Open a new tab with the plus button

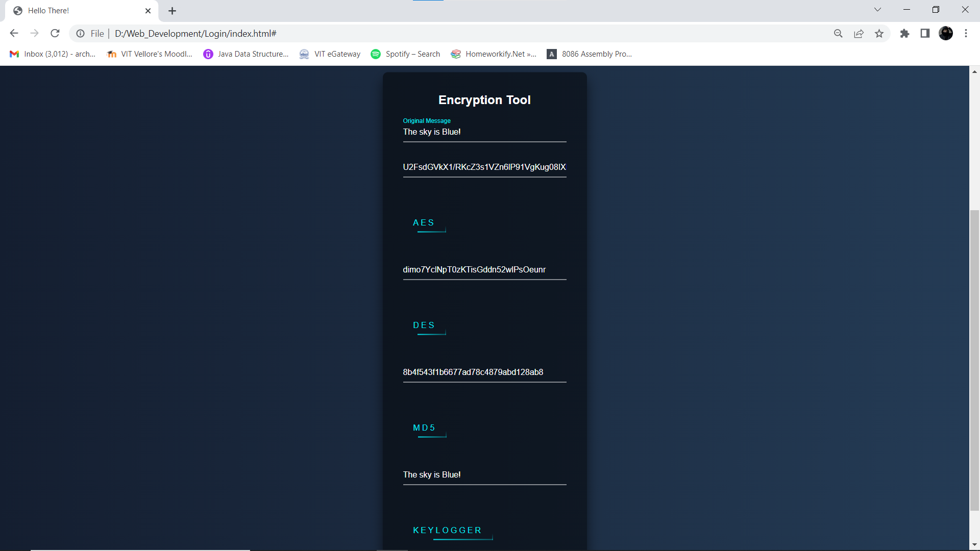[172, 11]
